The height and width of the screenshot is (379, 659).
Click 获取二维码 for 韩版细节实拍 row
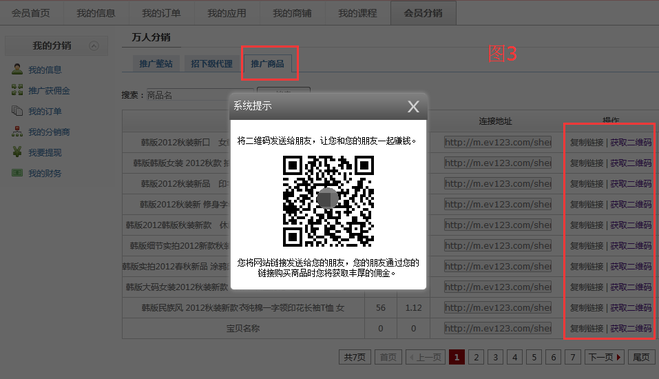coord(631,245)
